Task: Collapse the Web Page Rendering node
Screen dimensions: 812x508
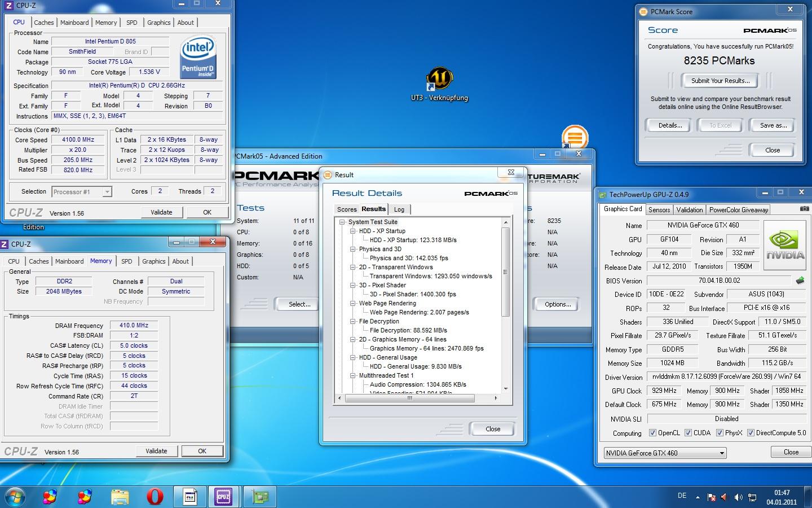Action: coord(352,303)
